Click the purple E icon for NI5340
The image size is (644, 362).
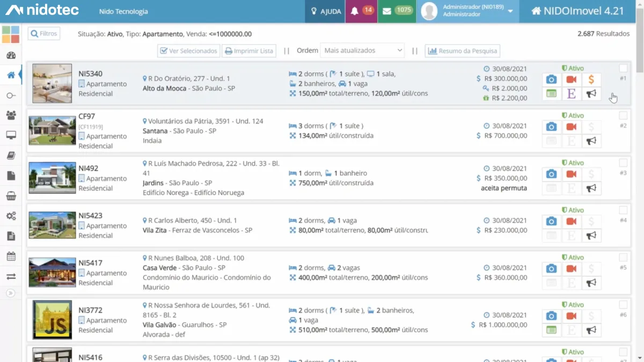click(x=571, y=94)
